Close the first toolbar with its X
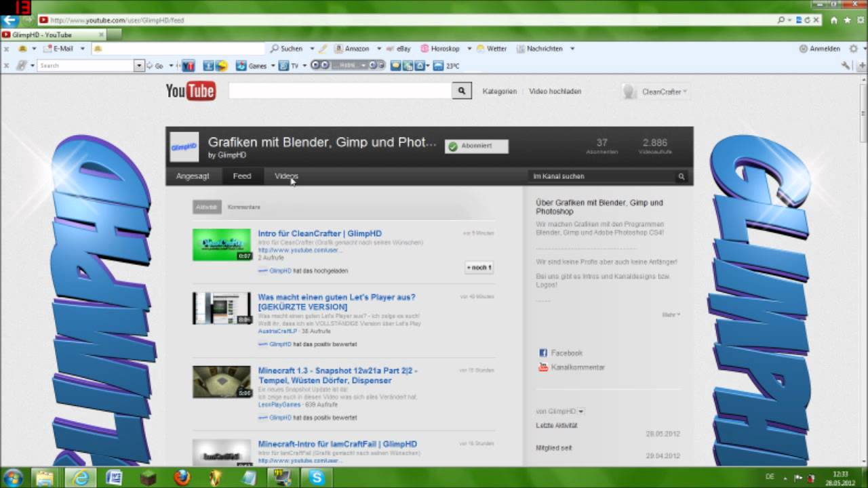 6,49
